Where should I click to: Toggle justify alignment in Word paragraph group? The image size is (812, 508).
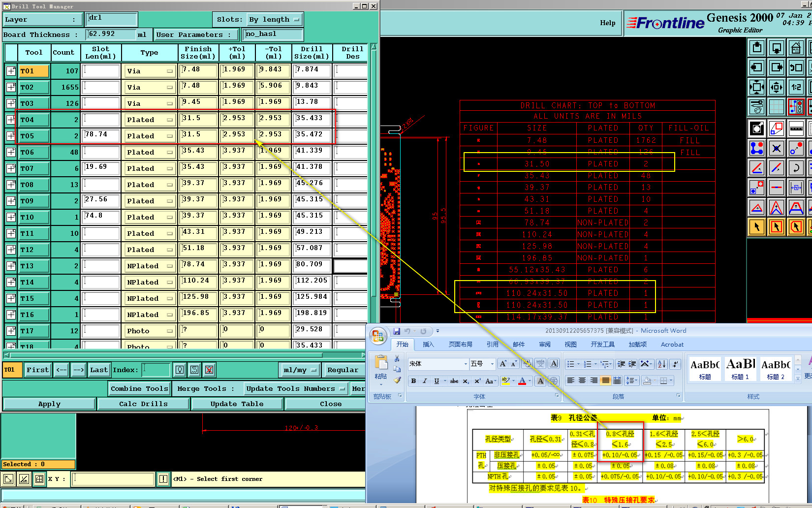point(605,381)
